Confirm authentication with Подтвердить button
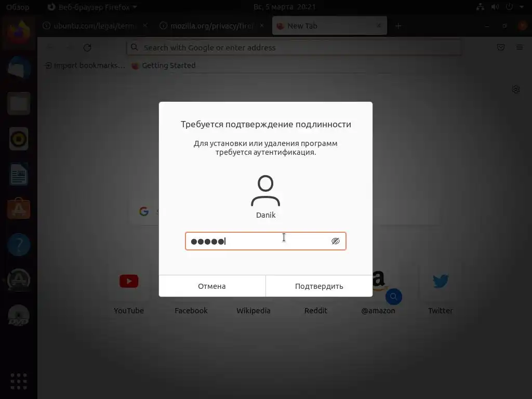 [x=319, y=286]
